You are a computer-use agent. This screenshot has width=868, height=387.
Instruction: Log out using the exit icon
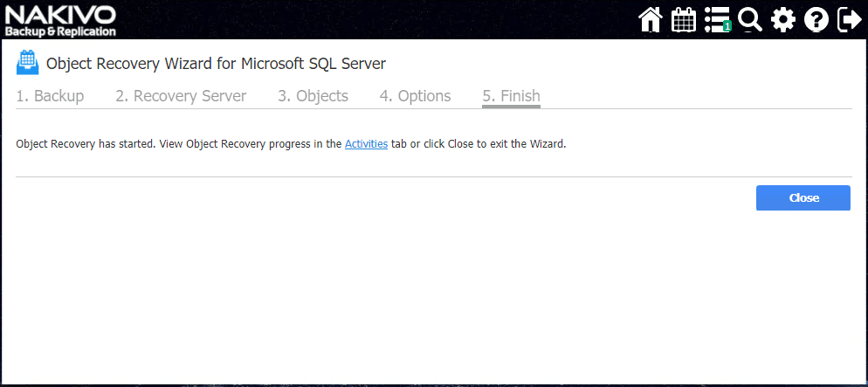pyautogui.click(x=849, y=19)
